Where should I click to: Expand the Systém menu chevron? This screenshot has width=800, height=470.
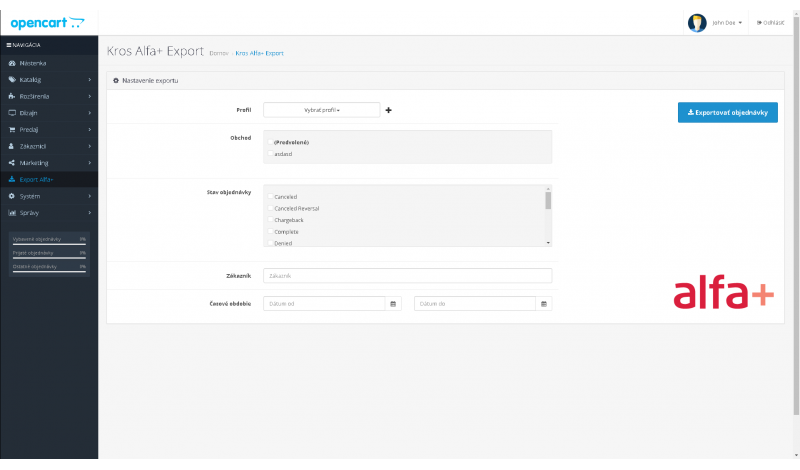click(x=89, y=196)
